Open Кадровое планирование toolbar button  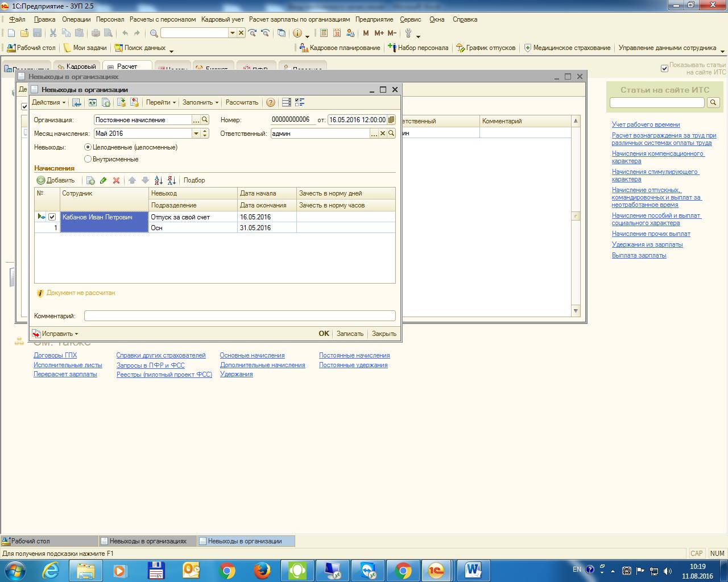pos(340,48)
